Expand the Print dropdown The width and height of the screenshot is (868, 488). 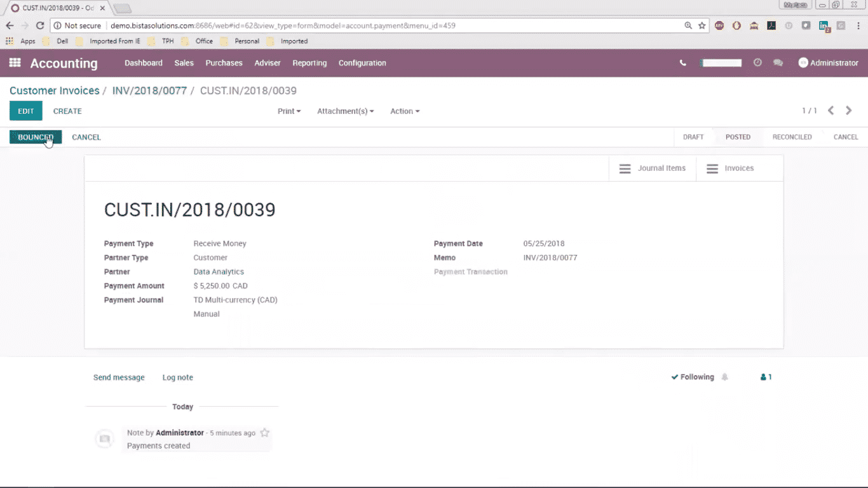click(289, 111)
